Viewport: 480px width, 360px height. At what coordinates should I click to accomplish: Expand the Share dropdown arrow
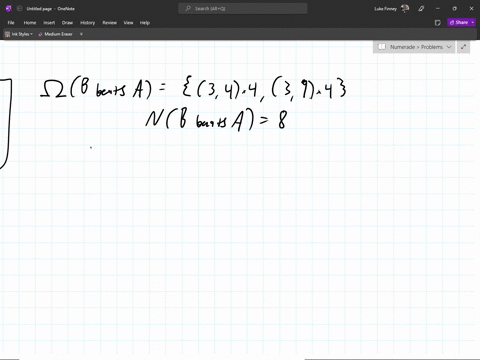coord(473,22)
